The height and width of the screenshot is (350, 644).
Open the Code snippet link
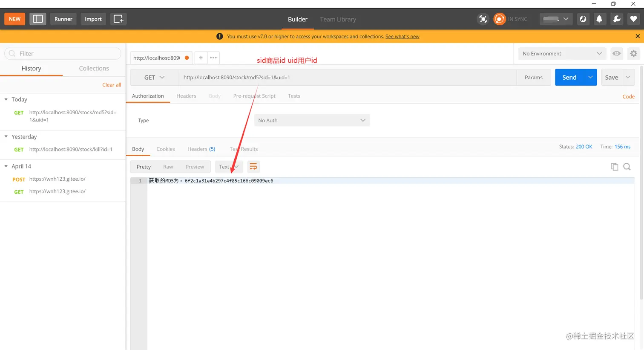coord(629,96)
